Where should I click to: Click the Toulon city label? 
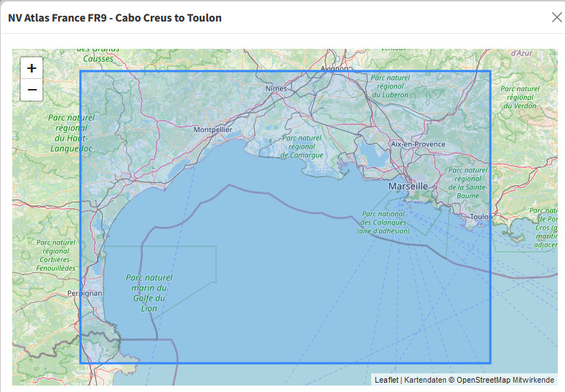click(481, 216)
